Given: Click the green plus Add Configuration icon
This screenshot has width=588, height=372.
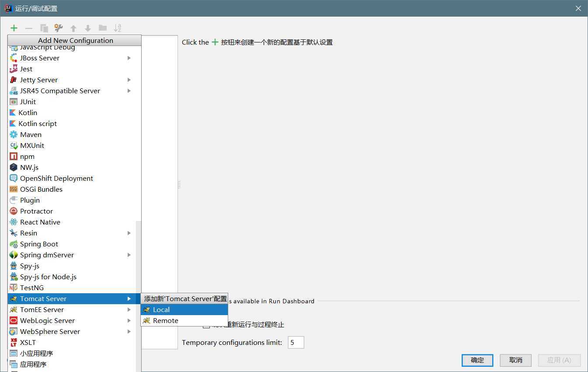Looking at the screenshot, I should click(x=14, y=28).
